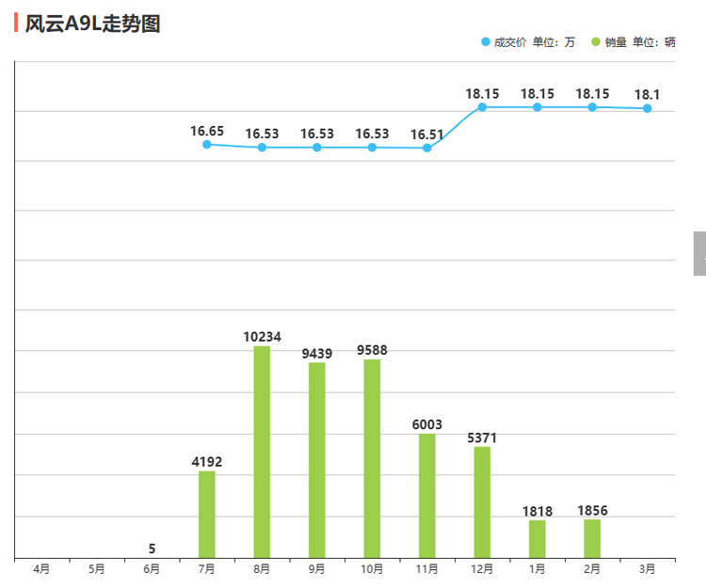Click the 4192 sales bar for 7月

click(x=207, y=514)
